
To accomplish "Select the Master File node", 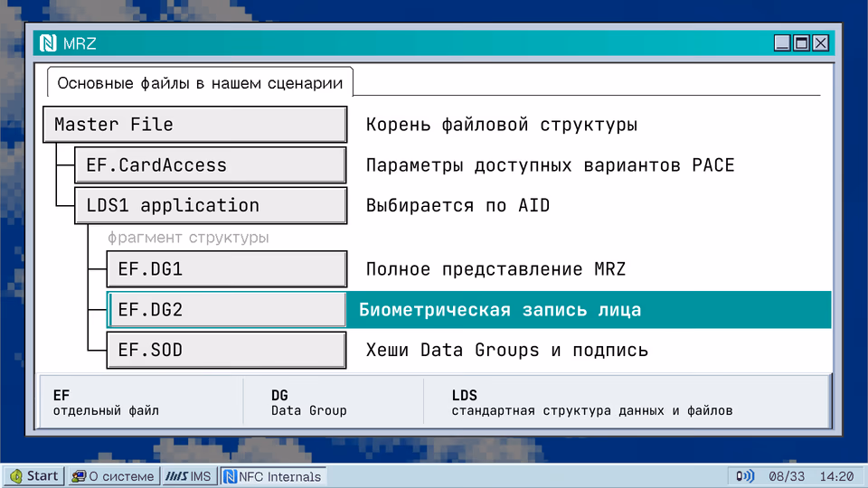I will click(195, 125).
